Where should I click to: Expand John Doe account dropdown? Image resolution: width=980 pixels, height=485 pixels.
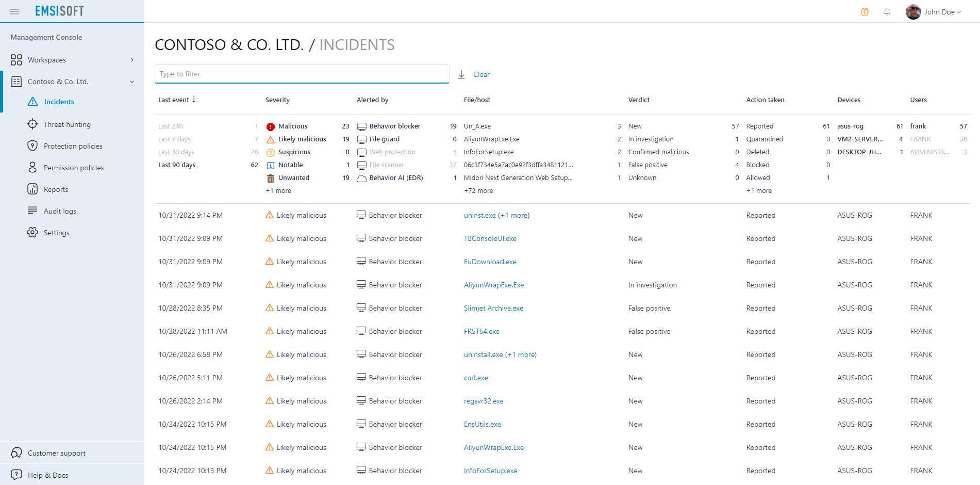click(x=959, y=12)
